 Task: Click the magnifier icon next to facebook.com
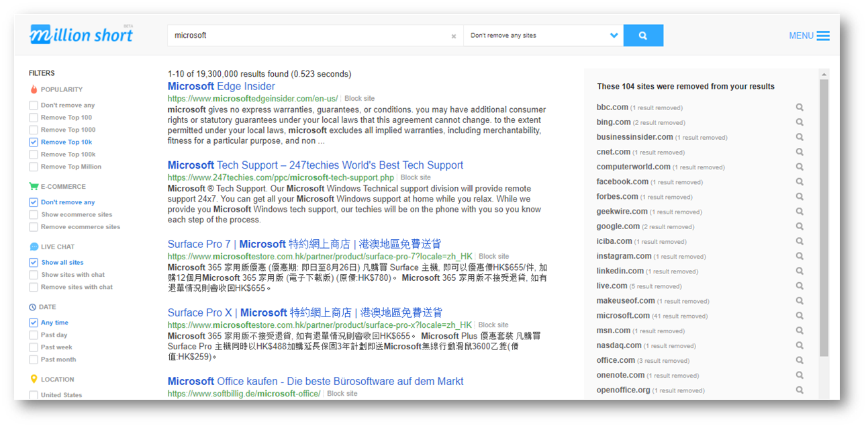[x=800, y=181]
